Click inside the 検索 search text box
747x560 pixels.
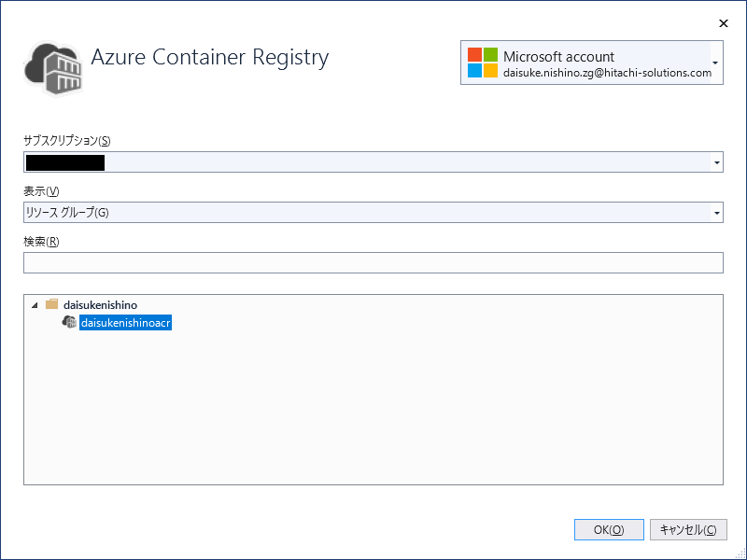pyautogui.click(x=373, y=263)
